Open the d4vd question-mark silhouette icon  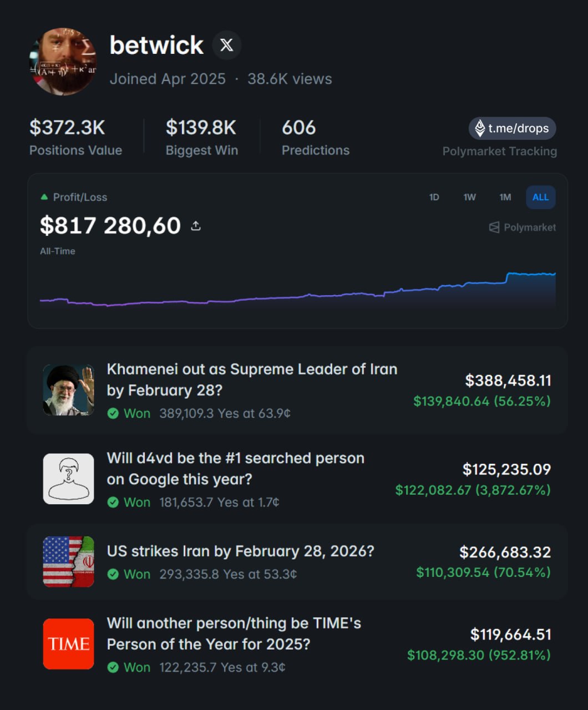[x=68, y=479]
